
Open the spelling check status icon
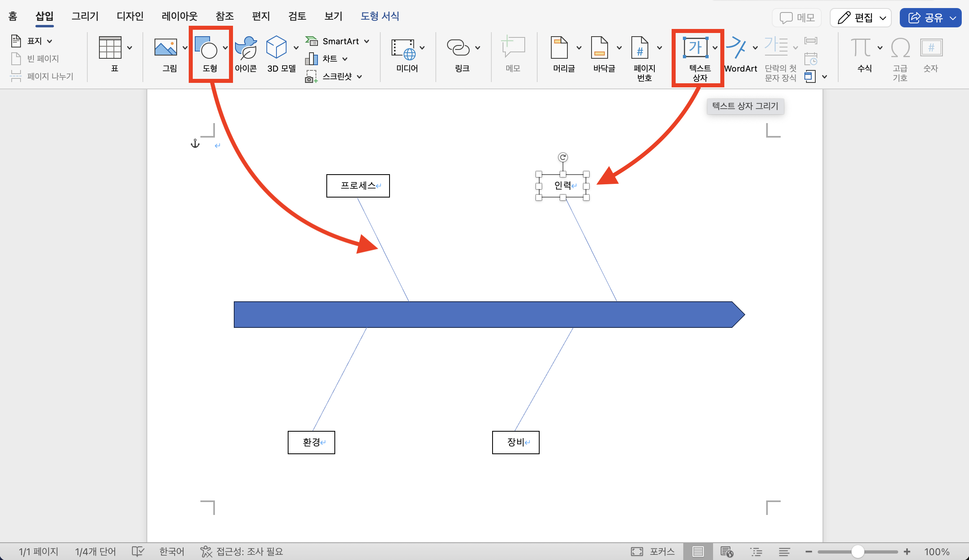[138, 552]
